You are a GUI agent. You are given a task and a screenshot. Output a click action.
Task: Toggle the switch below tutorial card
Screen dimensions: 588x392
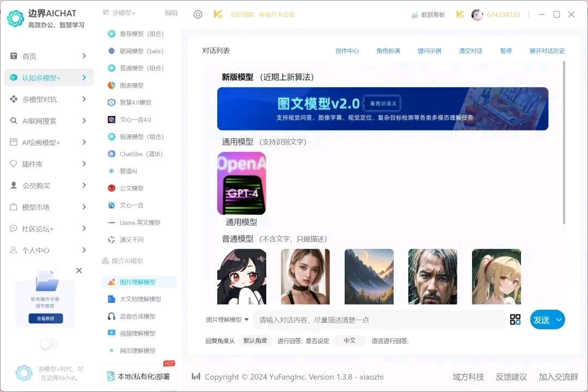tap(49, 344)
